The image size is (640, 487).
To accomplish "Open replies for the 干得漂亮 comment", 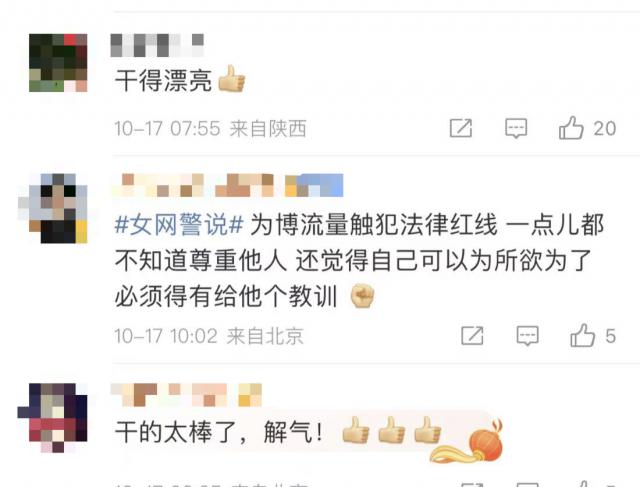I will coord(516,129).
